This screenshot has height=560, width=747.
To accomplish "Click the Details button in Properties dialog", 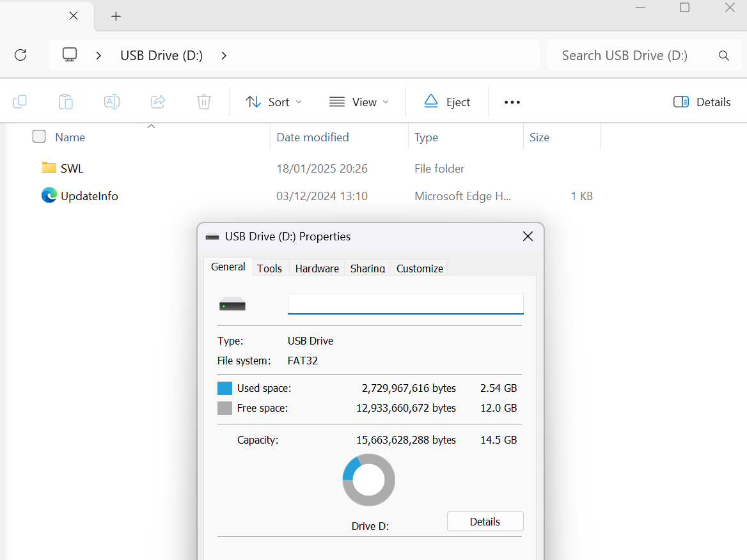I will (485, 522).
